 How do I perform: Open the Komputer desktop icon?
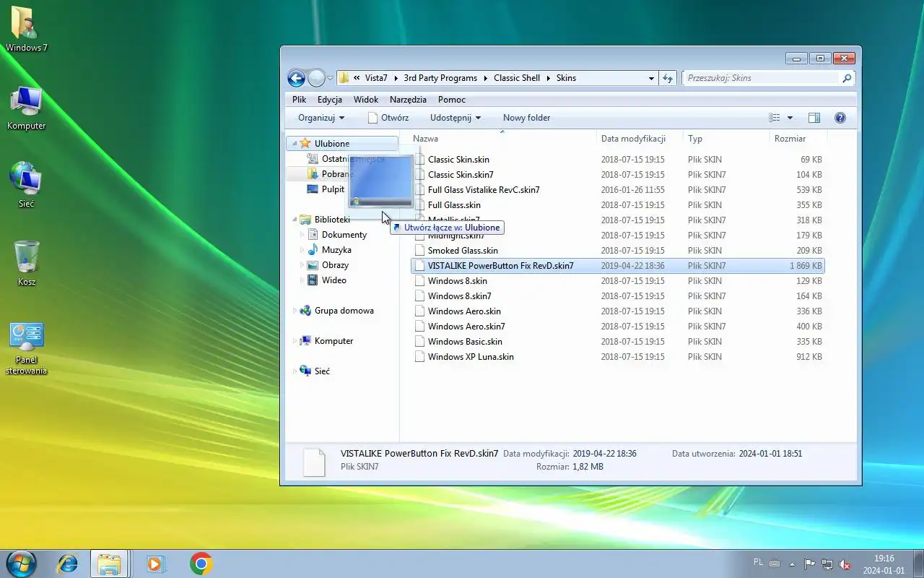pyautogui.click(x=26, y=108)
